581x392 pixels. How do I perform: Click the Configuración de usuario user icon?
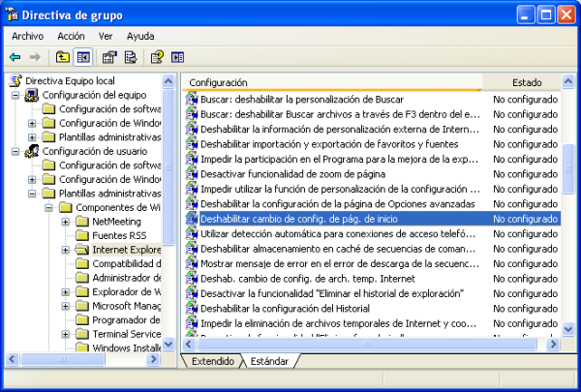pos(32,151)
